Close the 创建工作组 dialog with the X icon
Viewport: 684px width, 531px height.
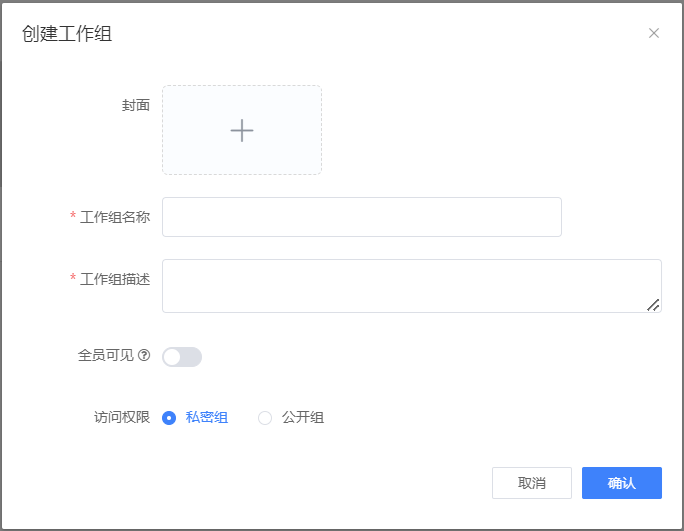[653, 33]
